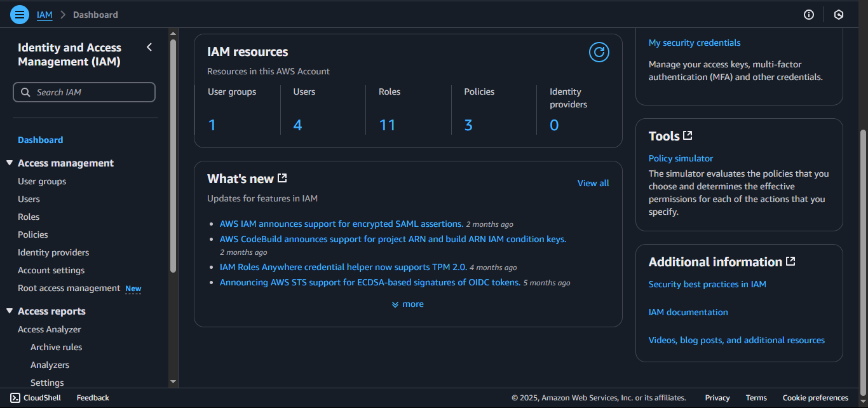Expand more What's new updates
This screenshot has height=408, width=868.
pos(408,304)
